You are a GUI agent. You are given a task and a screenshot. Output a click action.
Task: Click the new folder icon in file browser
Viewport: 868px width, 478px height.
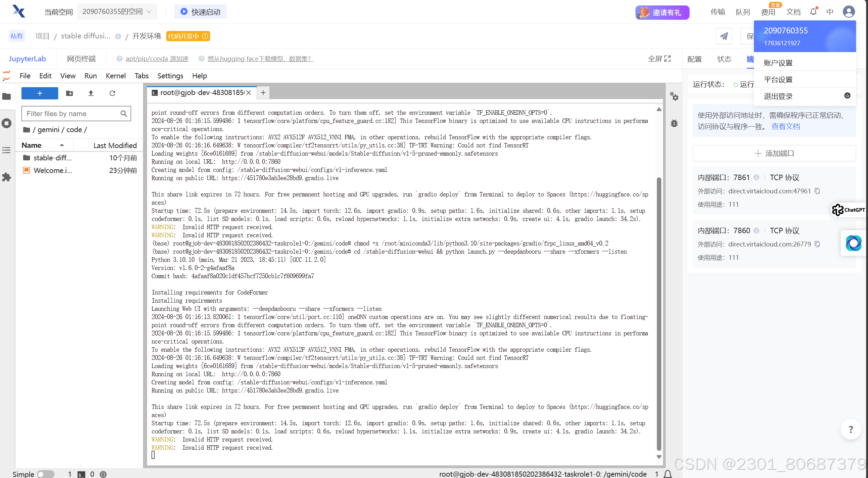click(x=69, y=93)
